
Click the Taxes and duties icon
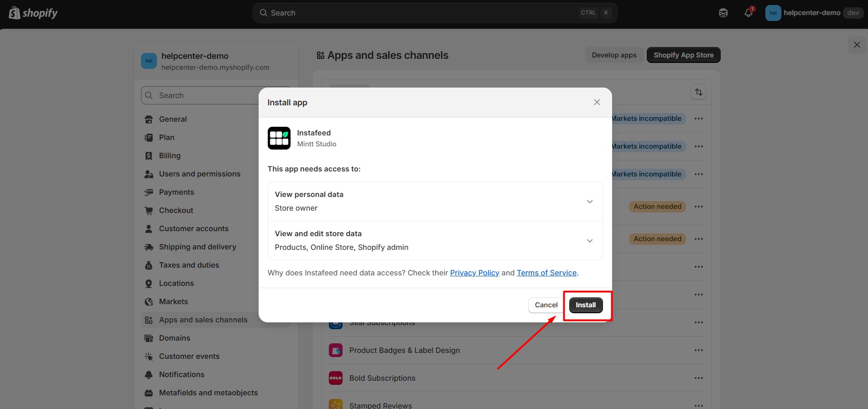click(x=149, y=265)
